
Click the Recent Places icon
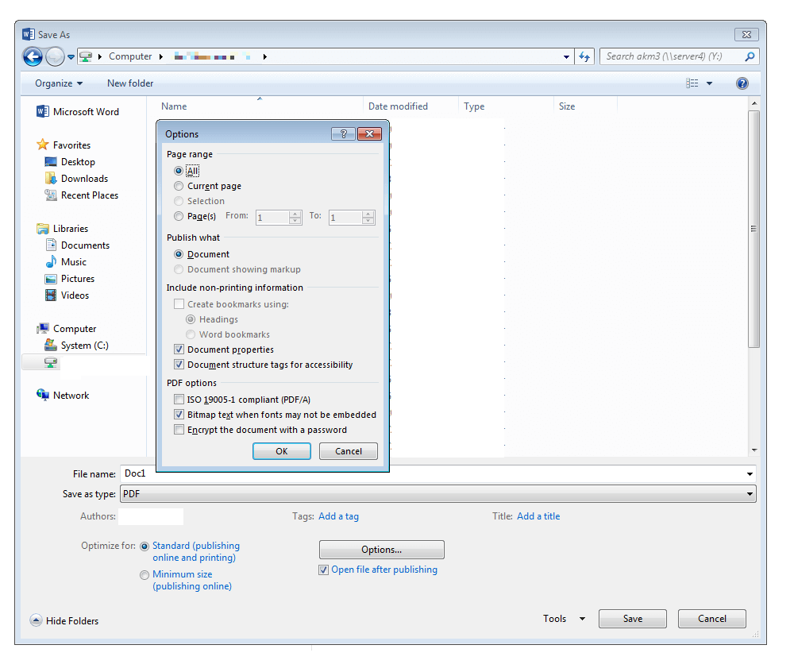(51, 195)
